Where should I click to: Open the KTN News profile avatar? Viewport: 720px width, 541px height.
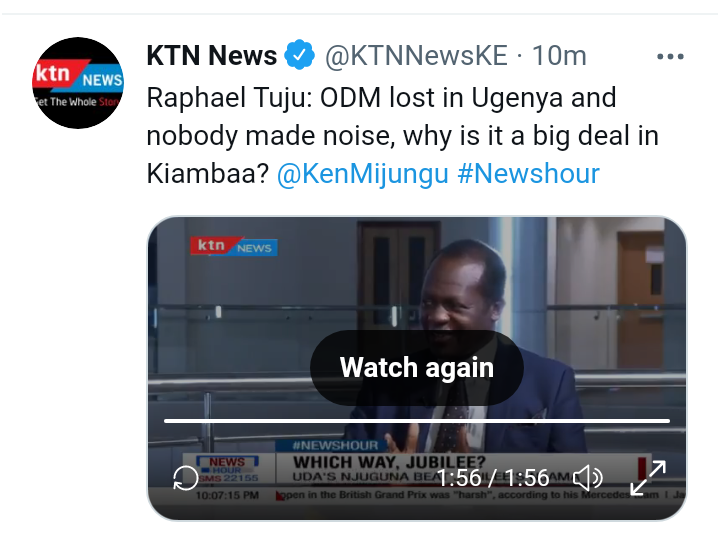[x=78, y=83]
